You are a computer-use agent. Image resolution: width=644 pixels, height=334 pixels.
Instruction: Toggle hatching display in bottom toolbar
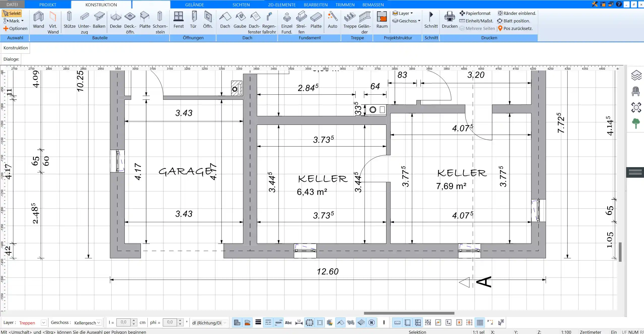tap(237, 322)
